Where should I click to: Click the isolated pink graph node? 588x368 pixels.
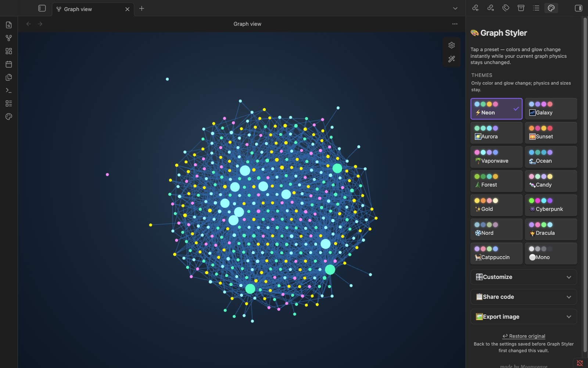(x=107, y=174)
